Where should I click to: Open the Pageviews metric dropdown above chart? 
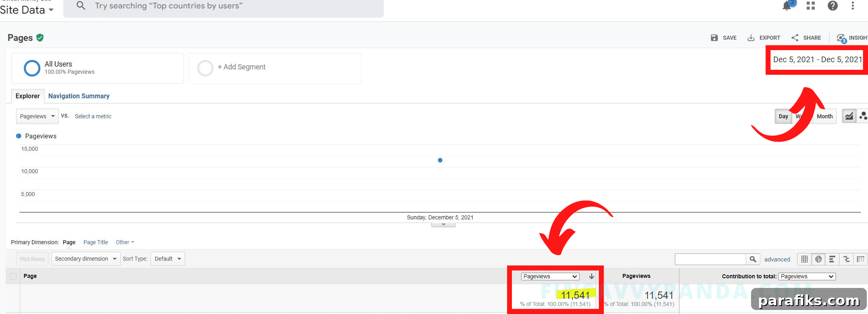tap(37, 116)
